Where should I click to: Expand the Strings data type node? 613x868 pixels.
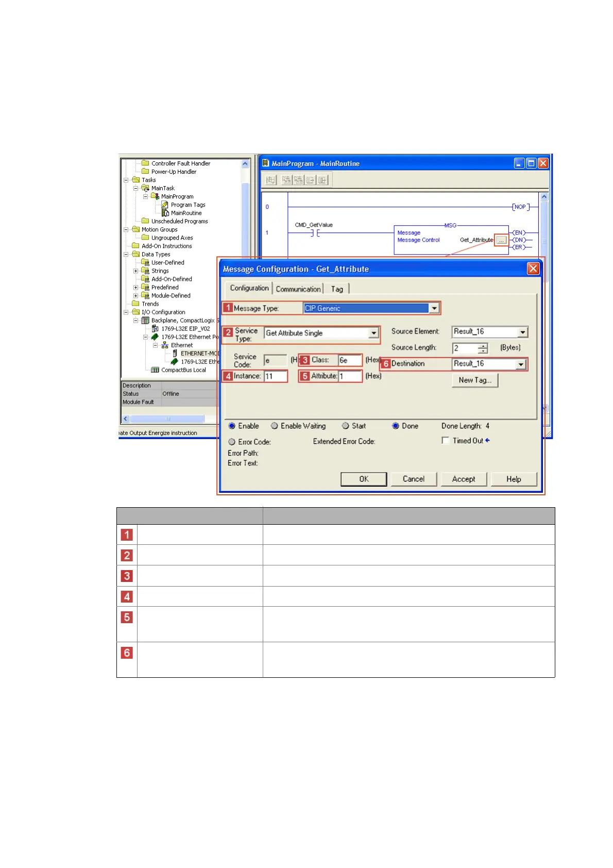tap(136, 271)
